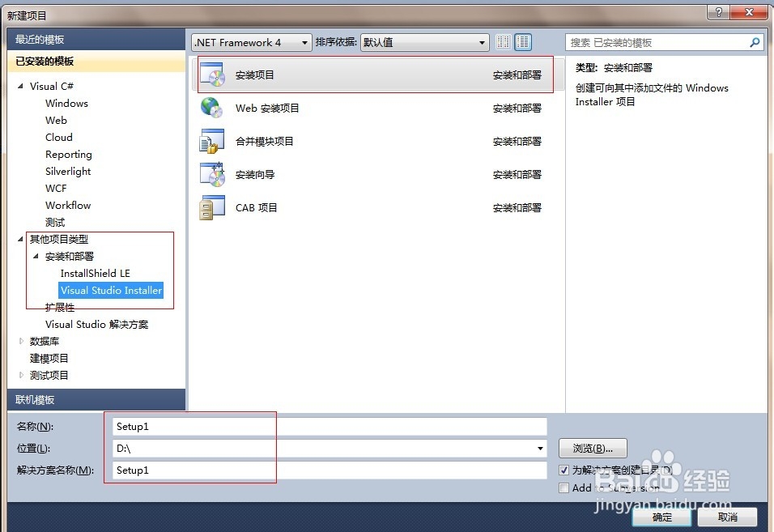
Task: Select Visual Studio Installer tree item
Action: pyautogui.click(x=111, y=290)
